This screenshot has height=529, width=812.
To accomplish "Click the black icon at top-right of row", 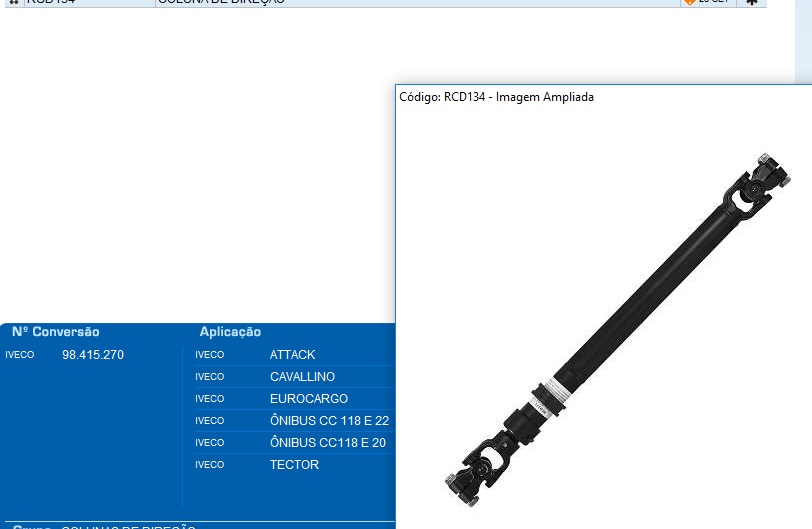I will point(752,2).
